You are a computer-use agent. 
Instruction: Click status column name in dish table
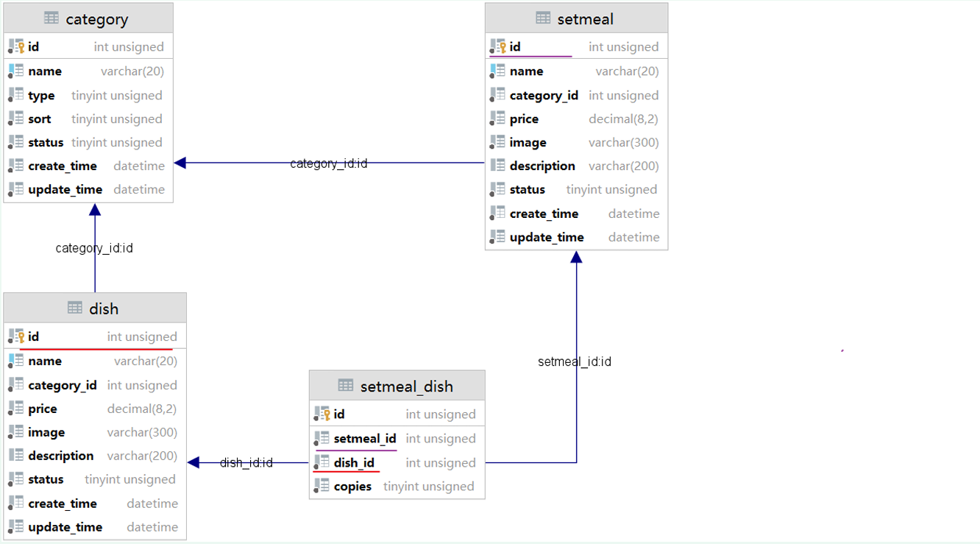click(x=46, y=479)
